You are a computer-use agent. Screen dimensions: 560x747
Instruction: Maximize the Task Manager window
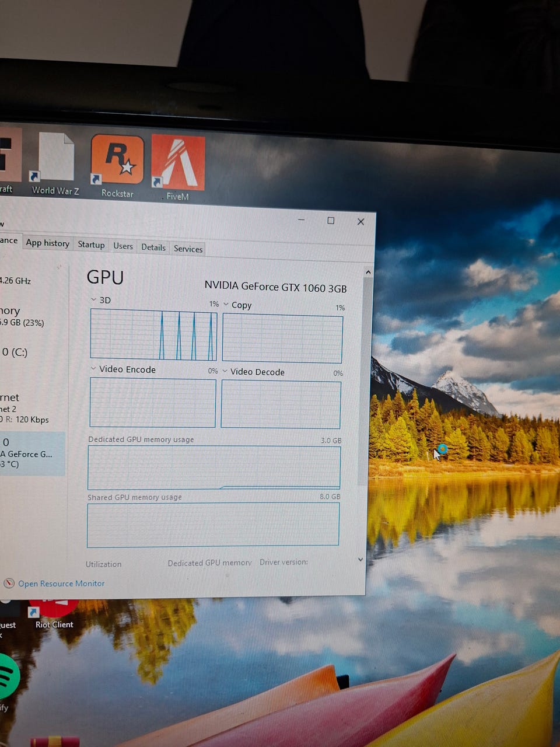coord(331,221)
